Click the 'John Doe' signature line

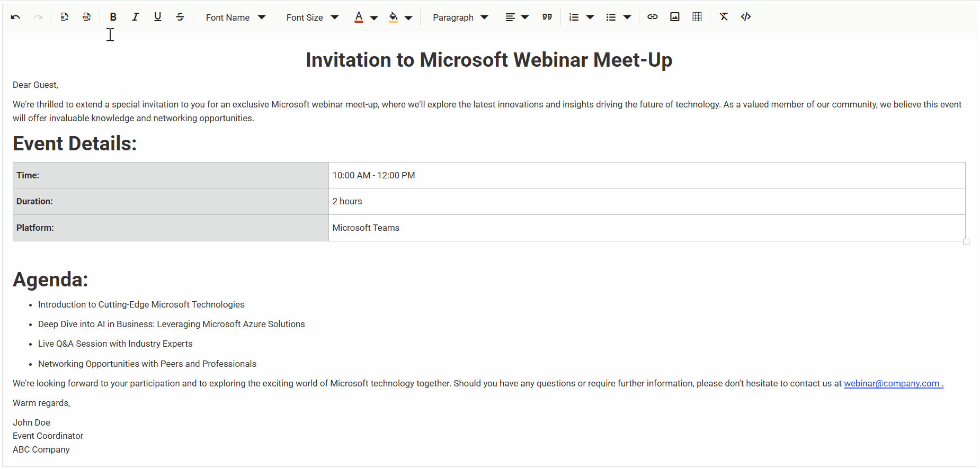(x=31, y=422)
